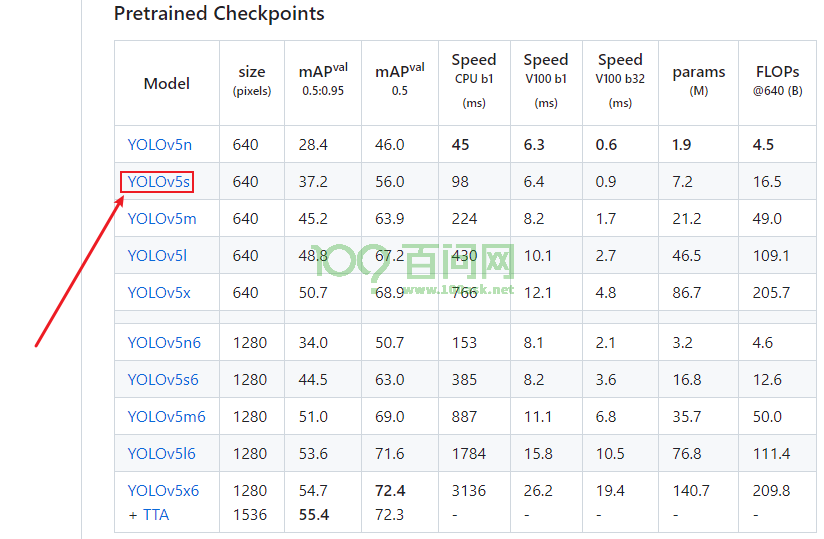This screenshot has width=824, height=539.
Task: Select the 37.2 mAP value for YOLOv5s
Action: point(313,182)
